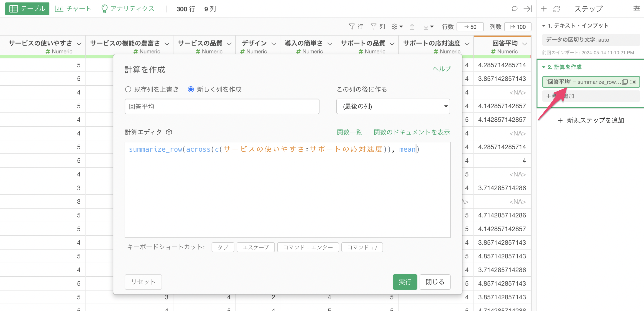Click the plus icon beside the steps refresh
This screenshot has width=644, height=311.
[544, 9]
